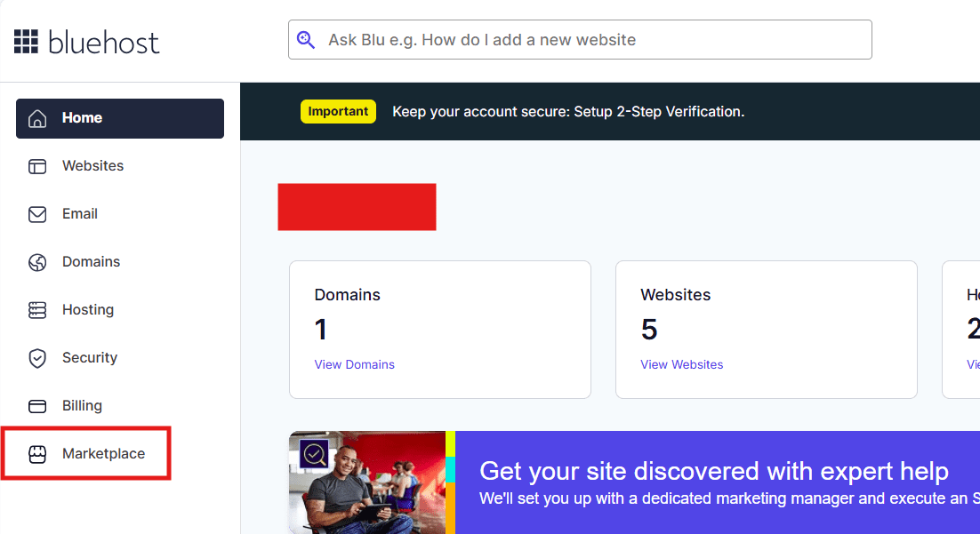
Task: Click the Ask Blu magnifier icon
Action: point(306,39)
